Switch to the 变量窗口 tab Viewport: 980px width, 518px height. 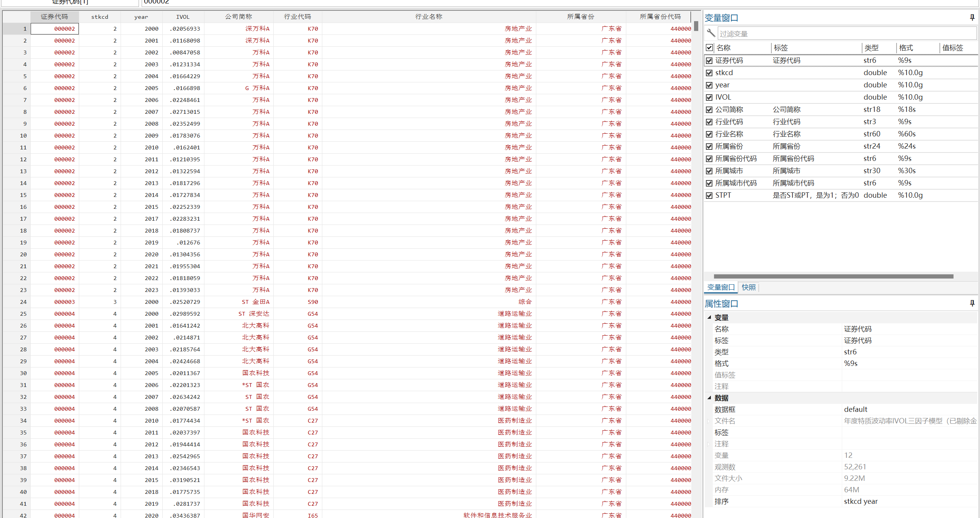click(720, 287)
